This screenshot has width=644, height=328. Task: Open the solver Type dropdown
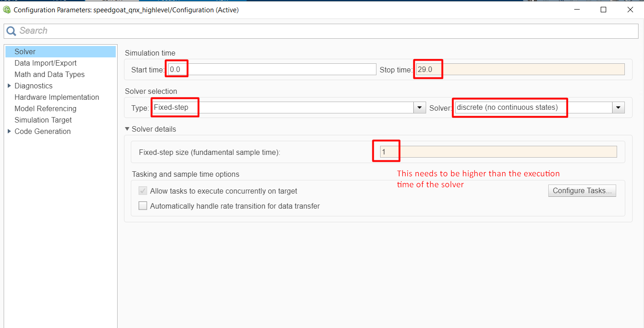pyautogui.click(x=419, y=108)
